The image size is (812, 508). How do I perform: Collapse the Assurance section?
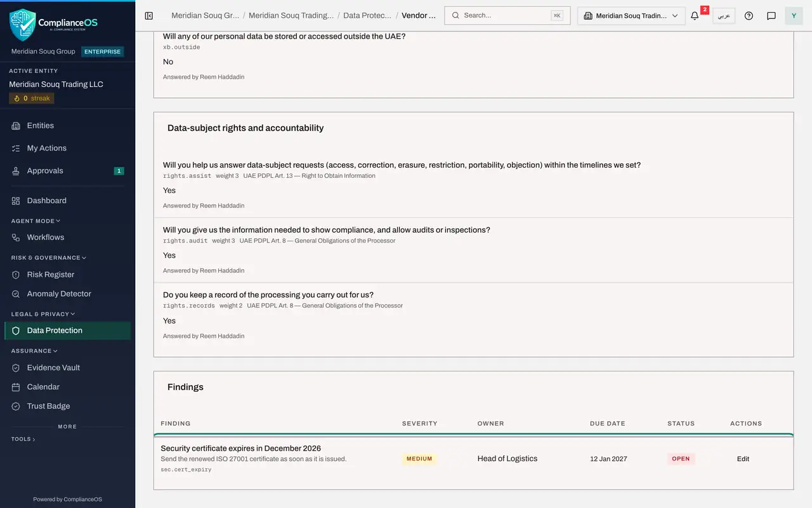coord(34,351)
